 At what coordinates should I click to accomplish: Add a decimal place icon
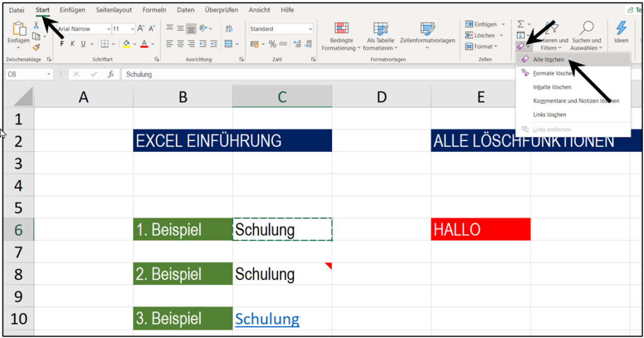coord(297,44)
